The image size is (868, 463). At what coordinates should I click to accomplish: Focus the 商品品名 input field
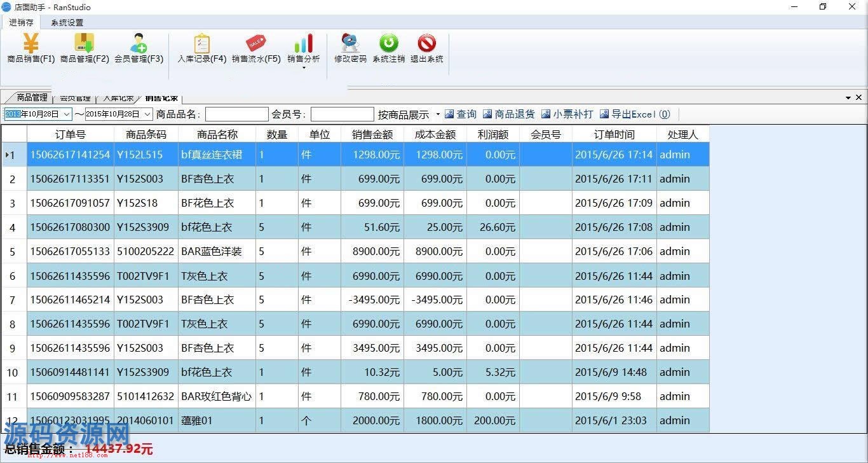tap(236, 114)
